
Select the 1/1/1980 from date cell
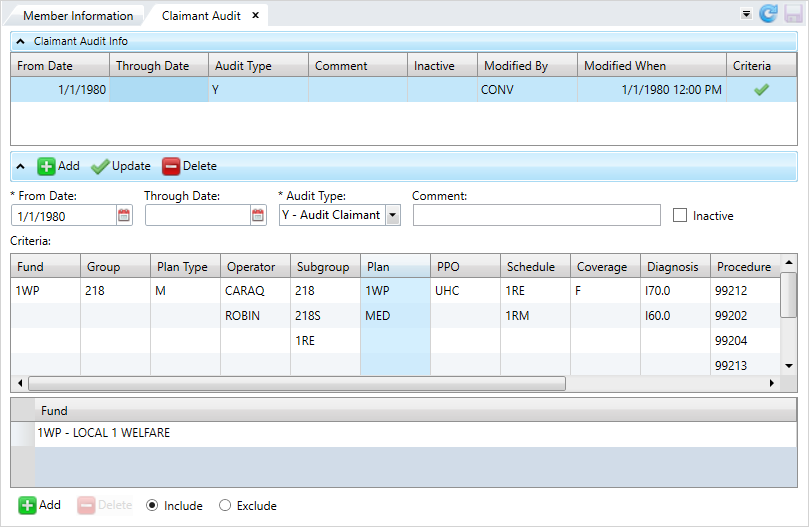click(x=60, y=90)
